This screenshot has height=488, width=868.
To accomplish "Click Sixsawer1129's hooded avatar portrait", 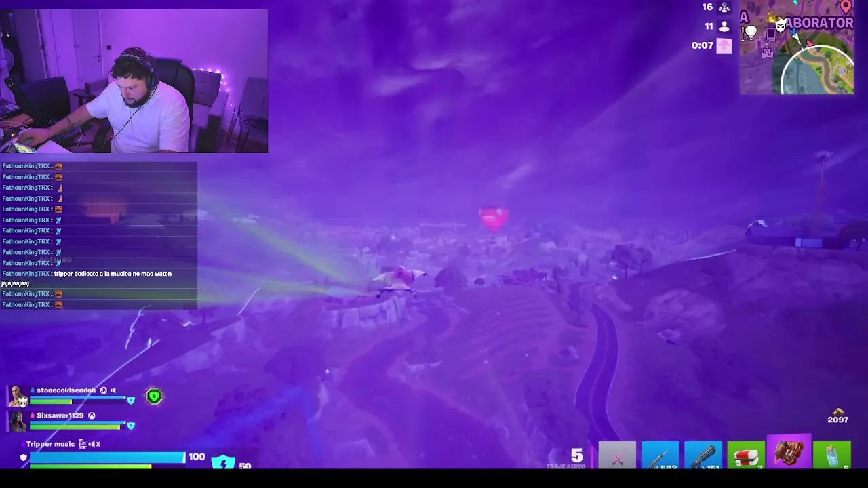I will click(17, 422).
